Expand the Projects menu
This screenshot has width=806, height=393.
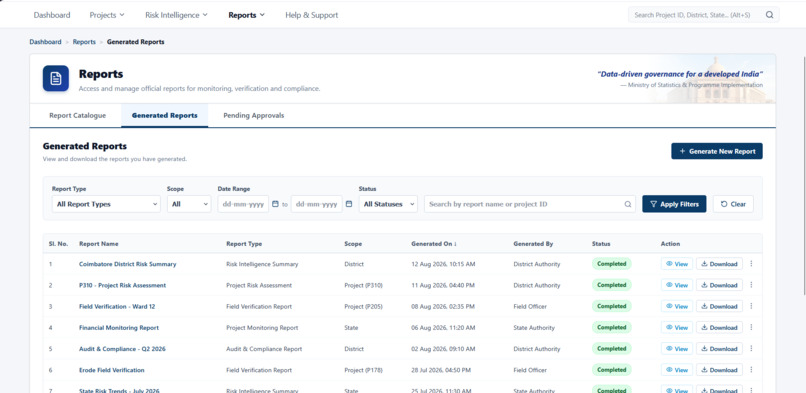(107, 15)
